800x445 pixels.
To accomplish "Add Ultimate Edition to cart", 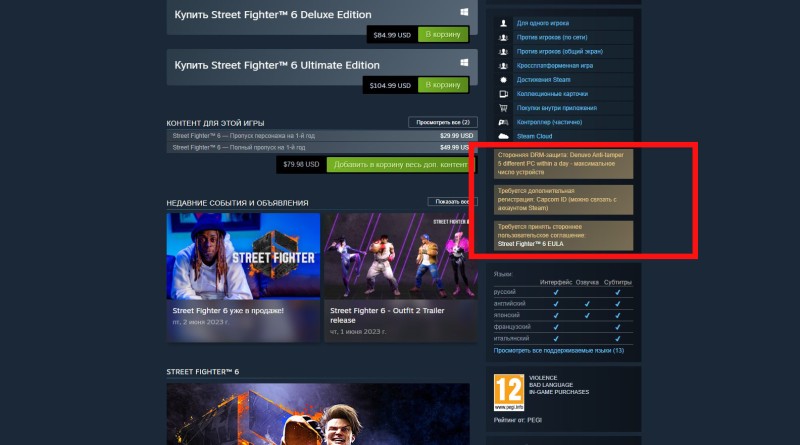I will click(x=443, y=85).
